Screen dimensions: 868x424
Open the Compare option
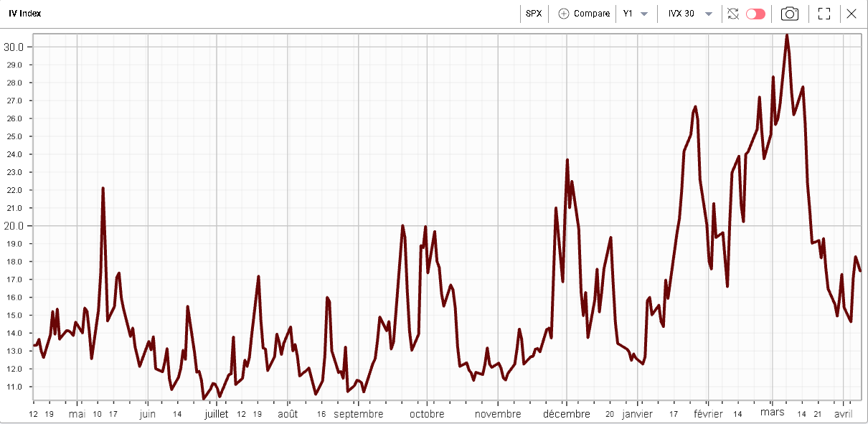pos(584,14)
